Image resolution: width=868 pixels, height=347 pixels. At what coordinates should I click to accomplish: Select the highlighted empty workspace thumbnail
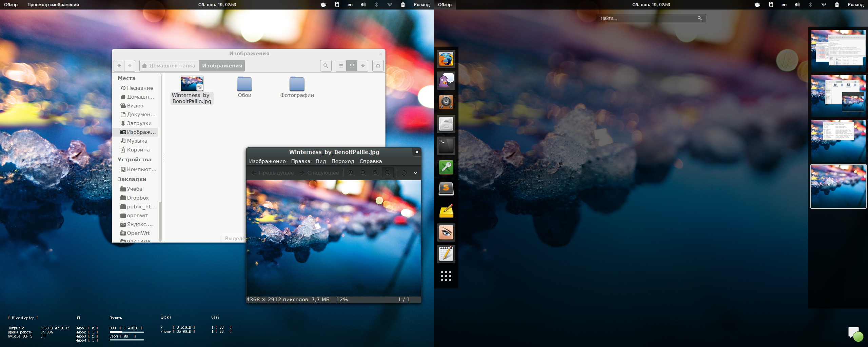pos(838,186)
